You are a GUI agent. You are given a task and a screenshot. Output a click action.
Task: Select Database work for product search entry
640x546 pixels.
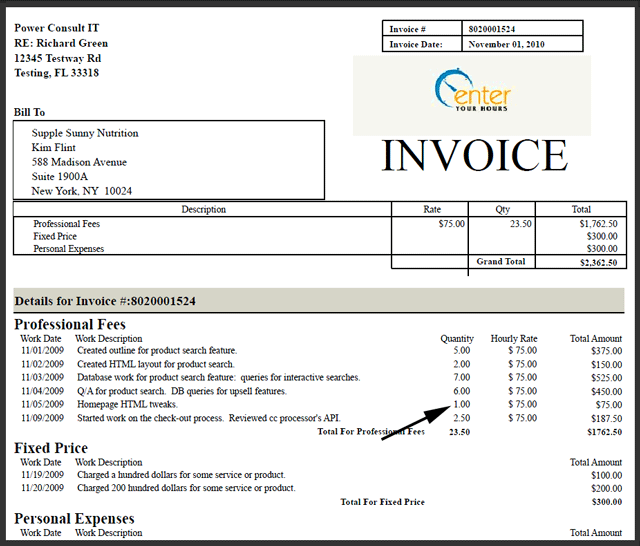coord(218,377)
